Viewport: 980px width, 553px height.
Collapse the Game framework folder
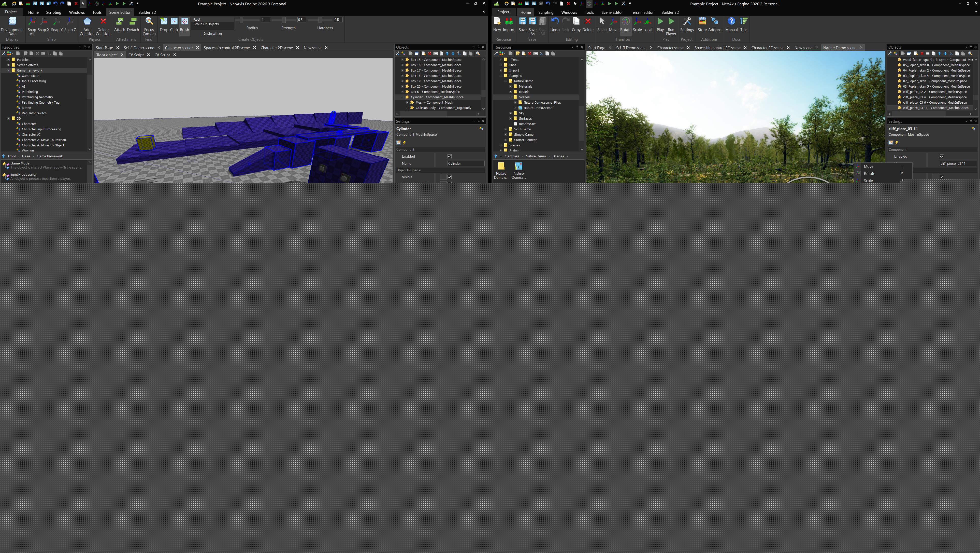(8, 71)
